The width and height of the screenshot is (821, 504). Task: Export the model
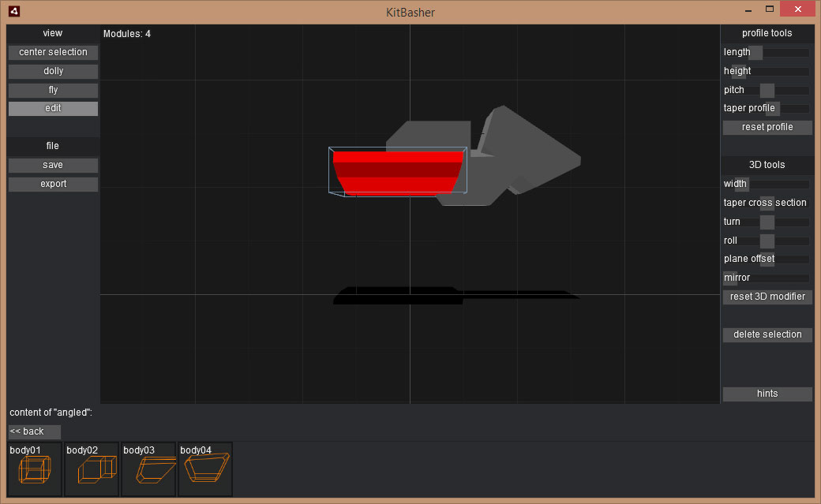pyautogui.click(x=53, y=185)
